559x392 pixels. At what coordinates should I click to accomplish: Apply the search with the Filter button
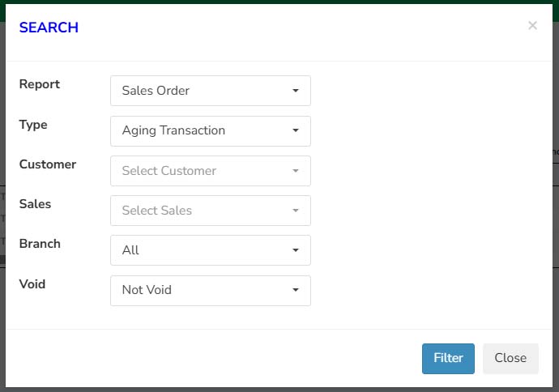[x=448, y=359]
